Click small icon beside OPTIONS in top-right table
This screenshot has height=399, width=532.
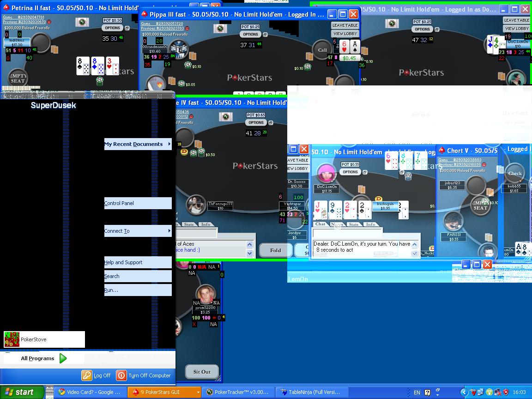tap(437, 30)
